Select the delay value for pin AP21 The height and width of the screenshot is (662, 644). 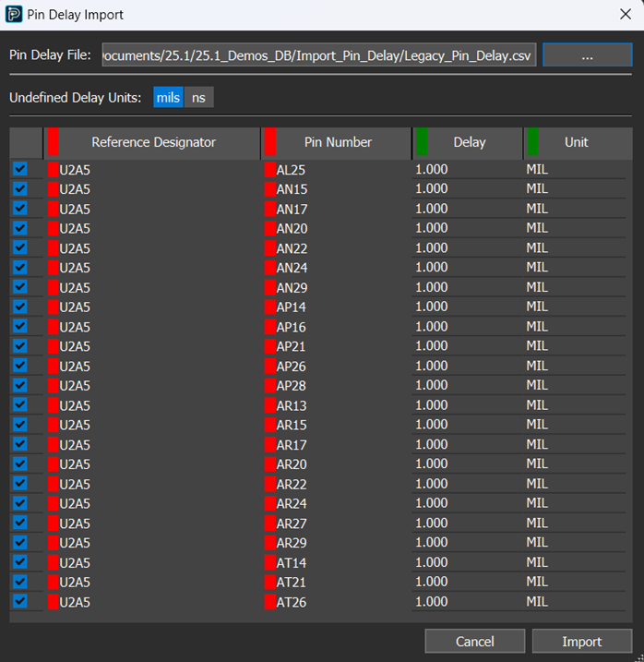[x=432, y=346]
